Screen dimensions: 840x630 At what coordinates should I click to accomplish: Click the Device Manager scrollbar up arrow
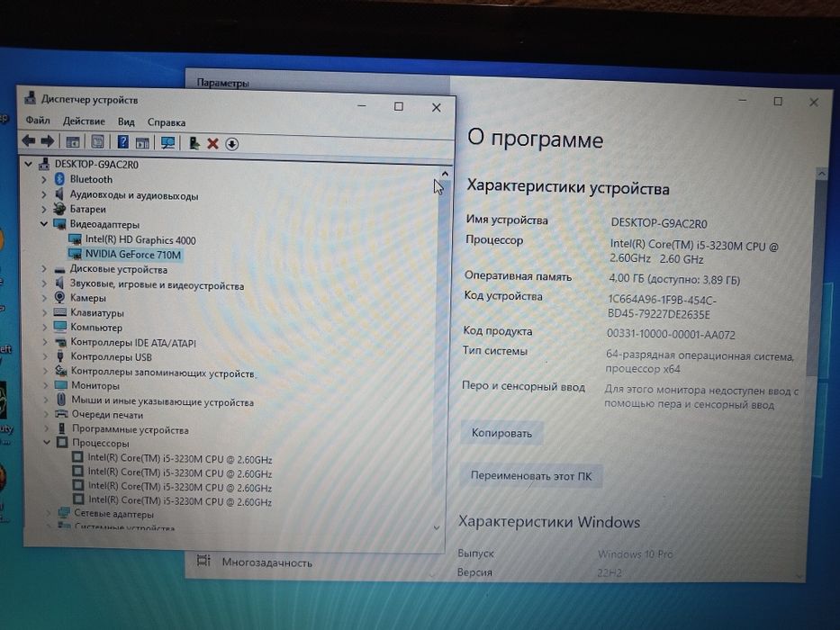coord(445,174)
